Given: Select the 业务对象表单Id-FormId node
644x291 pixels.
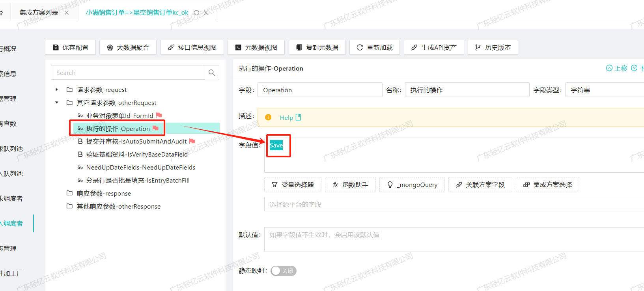Looking at the screenshot, I should tap(119, 116).
